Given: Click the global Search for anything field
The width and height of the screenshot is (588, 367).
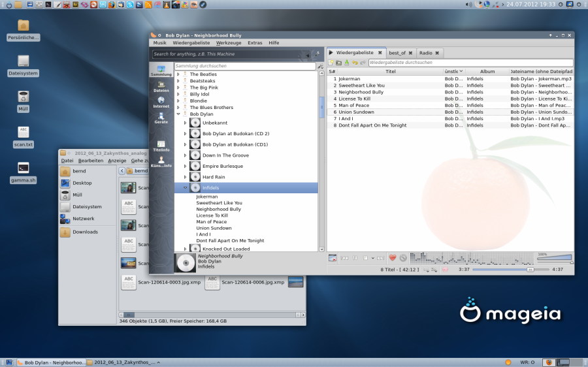Looking at the screenshot, I should point(231,54).
